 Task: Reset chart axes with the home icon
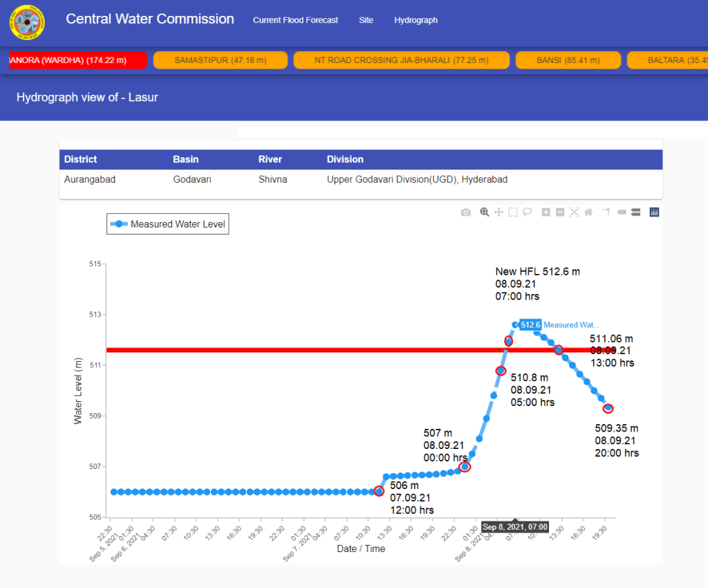588,212
